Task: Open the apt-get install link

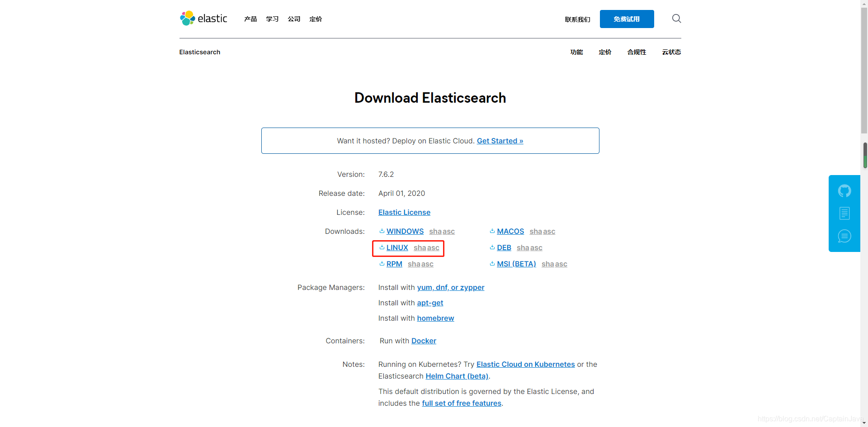Action: click(430, 303)
